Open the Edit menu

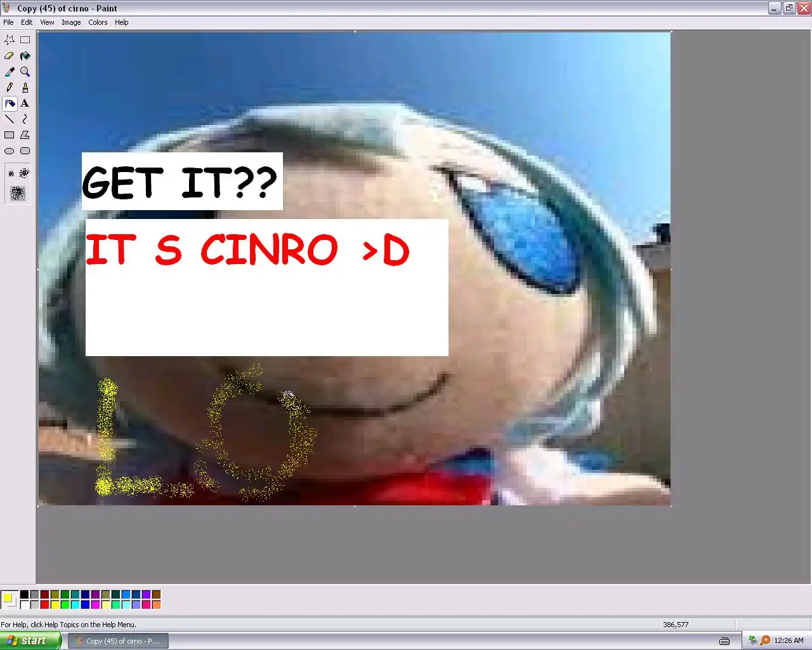click(x=27, y=22)
